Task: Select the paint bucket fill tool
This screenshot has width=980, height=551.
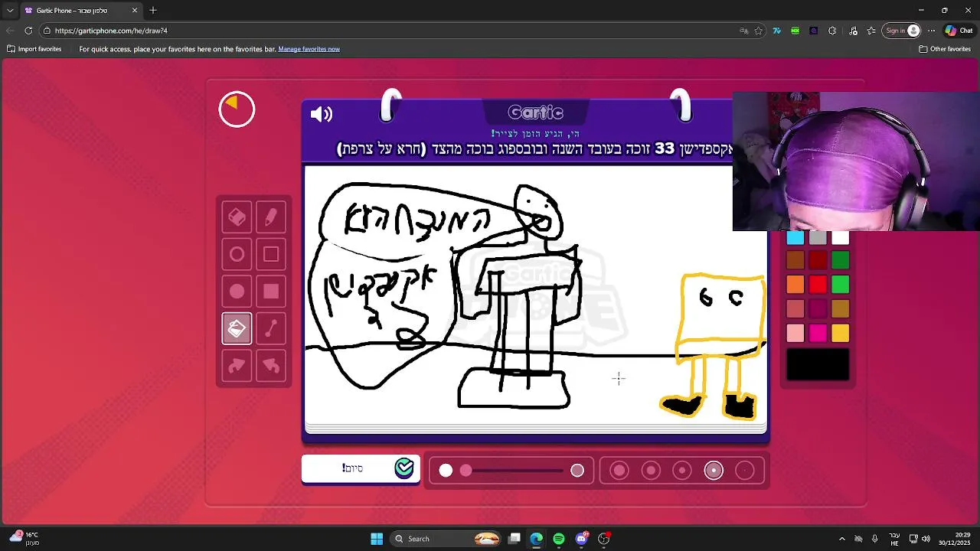Action: pos(237,328)
